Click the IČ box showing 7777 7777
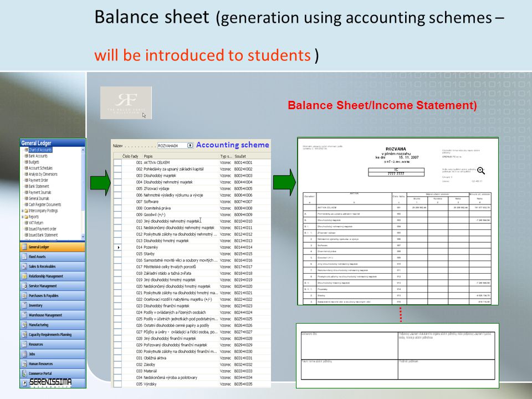 [396, 172]
